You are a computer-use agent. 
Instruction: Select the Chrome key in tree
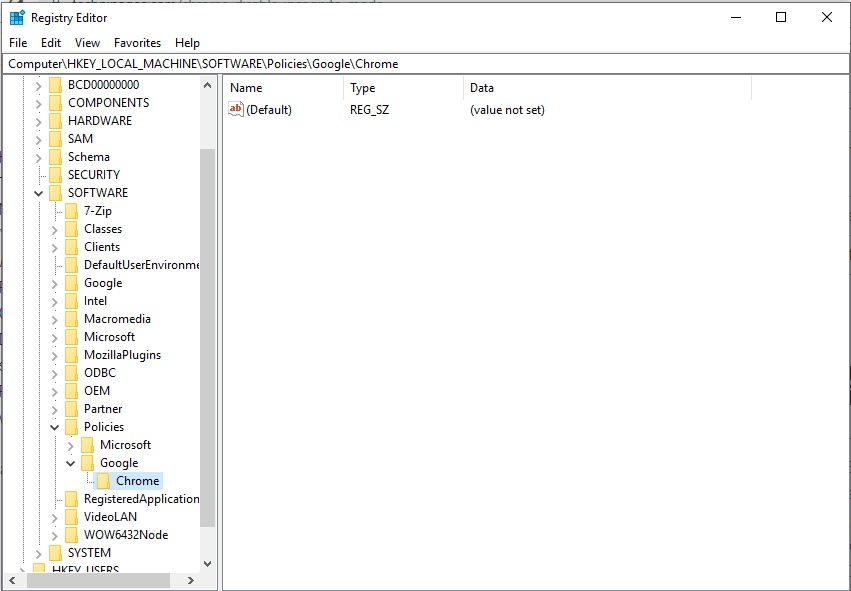pos(137,481)
